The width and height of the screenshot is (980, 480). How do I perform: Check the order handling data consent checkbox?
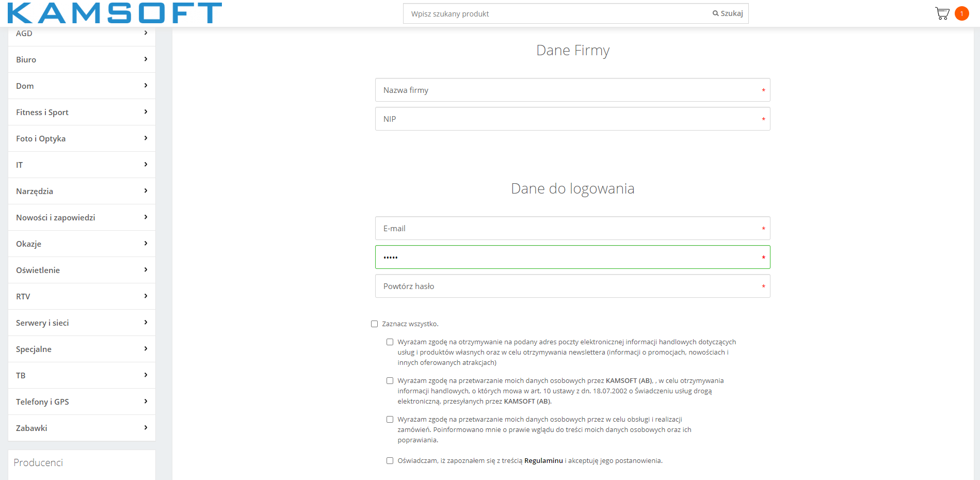390,420
